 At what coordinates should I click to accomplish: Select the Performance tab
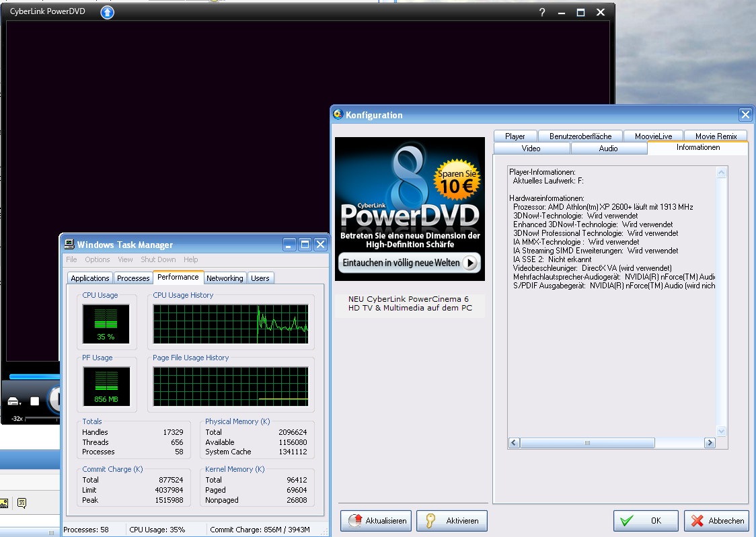point(178,277)
